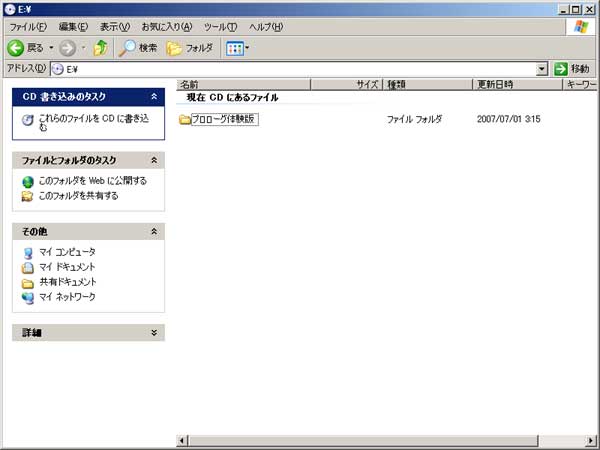The height and width of the screenshot is (450, 600).
Task: Collapse the ファイルとフォルダのタスク panel
Action: coord(154,160)
